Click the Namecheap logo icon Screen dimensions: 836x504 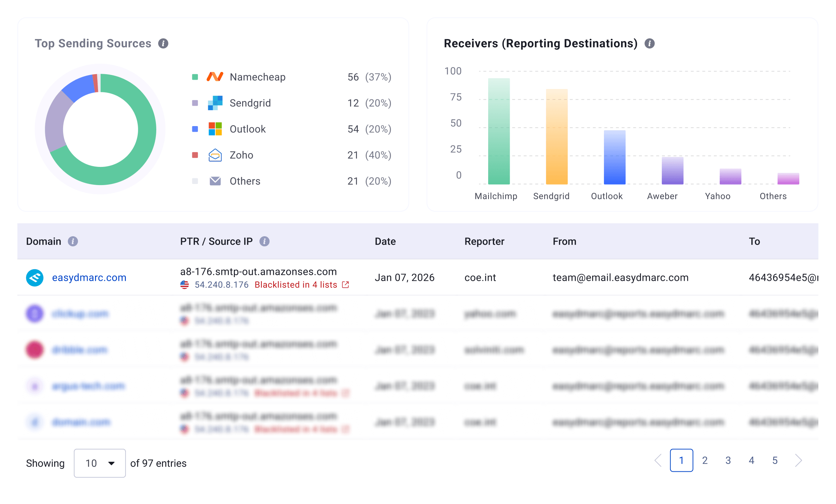pos(215,77)
